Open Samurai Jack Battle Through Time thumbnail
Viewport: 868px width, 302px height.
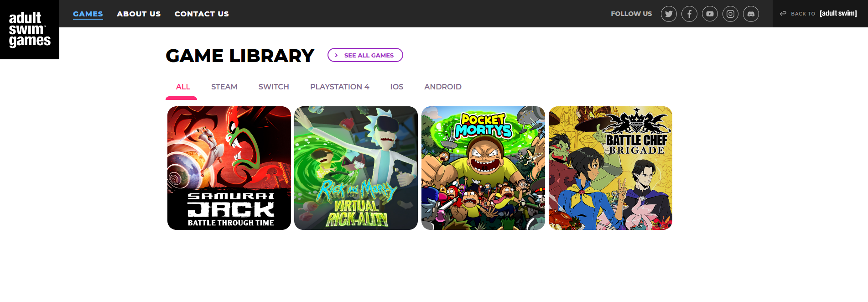[x=229, y=168]
